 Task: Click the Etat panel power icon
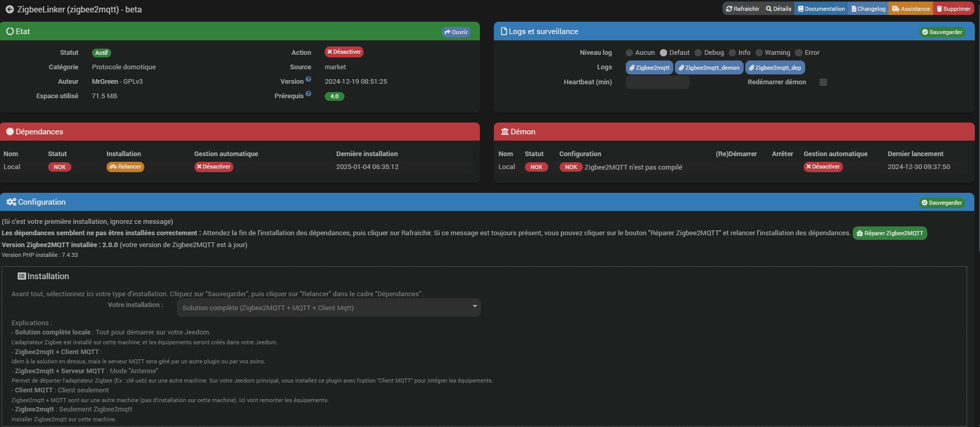(10, 31)
